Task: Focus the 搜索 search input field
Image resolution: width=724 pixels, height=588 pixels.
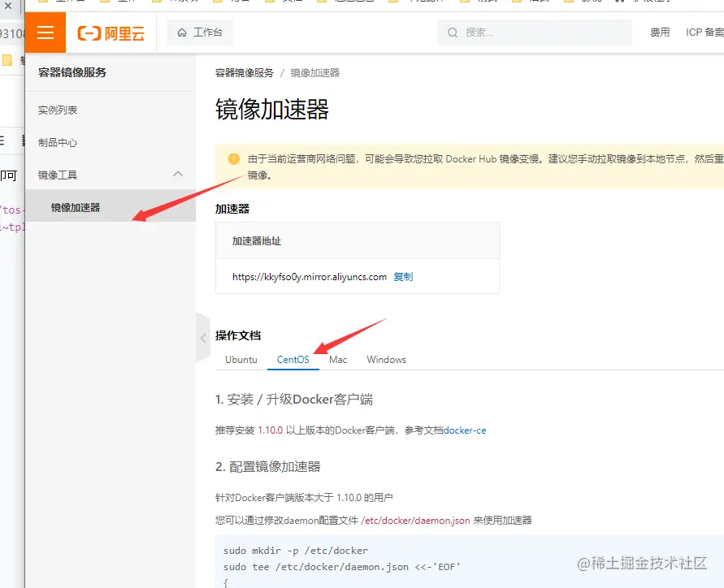Action: 534,32
